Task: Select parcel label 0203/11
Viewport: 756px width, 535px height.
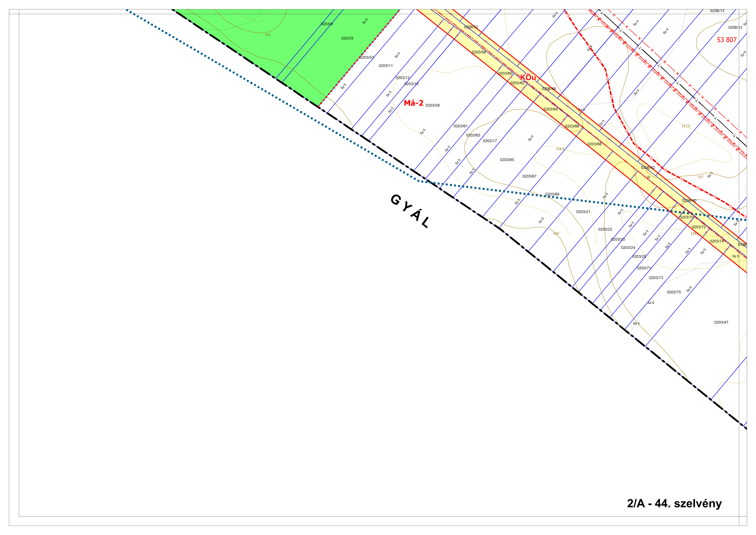Action: [x=385, y=66]
